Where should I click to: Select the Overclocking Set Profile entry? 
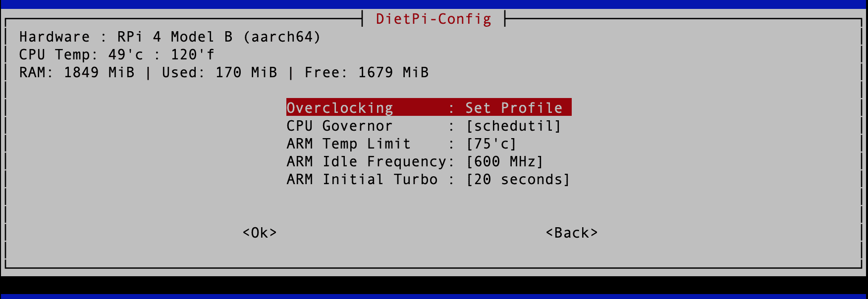(429, 107)
